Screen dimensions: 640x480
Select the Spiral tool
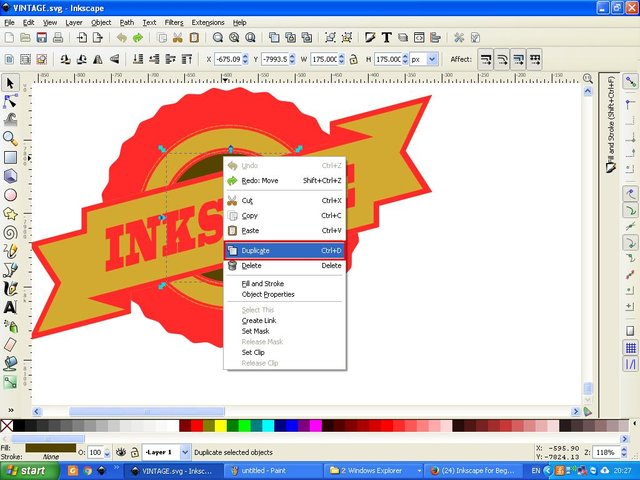coord(10,233)
